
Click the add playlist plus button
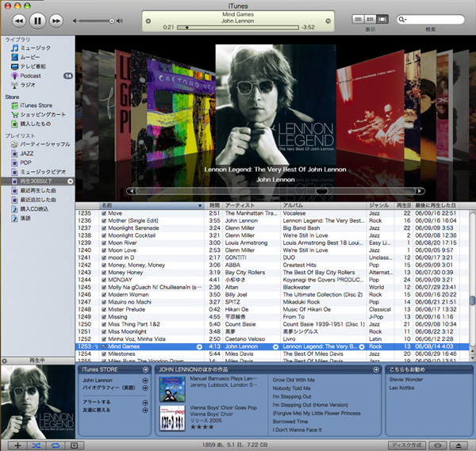[17, 445]
